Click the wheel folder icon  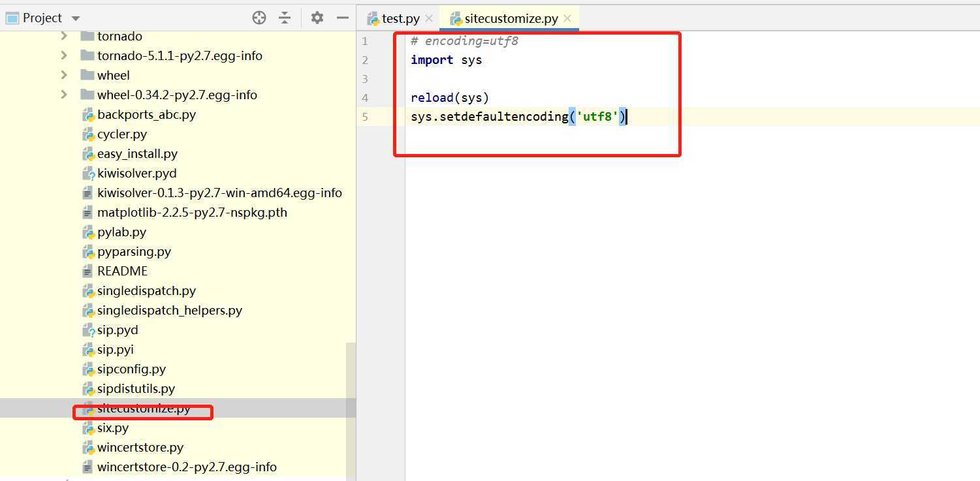pos(87,75)
